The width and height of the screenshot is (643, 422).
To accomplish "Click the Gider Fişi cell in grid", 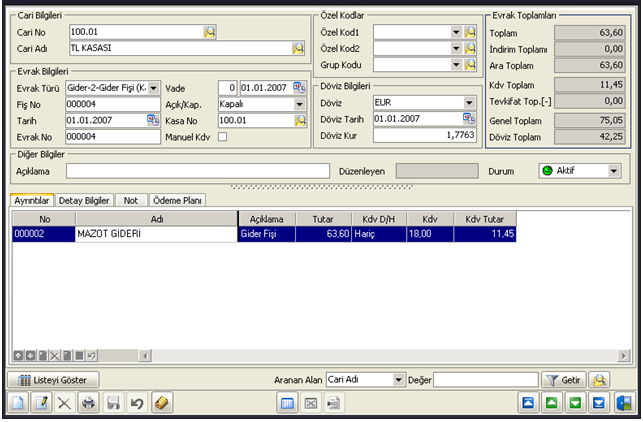I will click(x=267, y=234).
